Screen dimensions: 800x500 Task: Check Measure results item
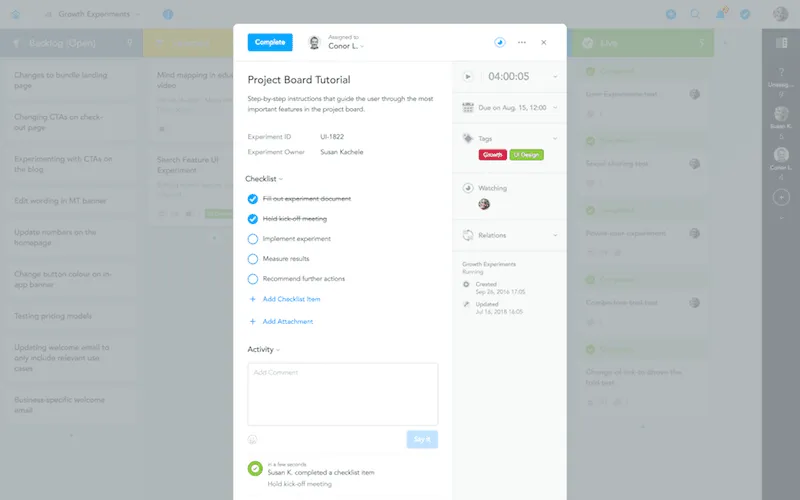pyautogui.click(x=253, y=259)
